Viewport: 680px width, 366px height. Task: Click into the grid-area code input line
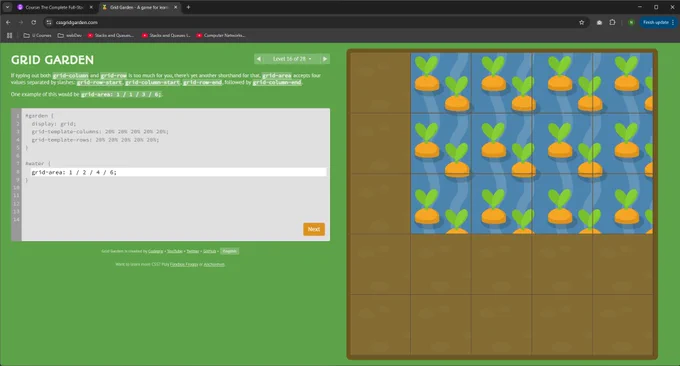pyautogui.click(x=178, y=172)
